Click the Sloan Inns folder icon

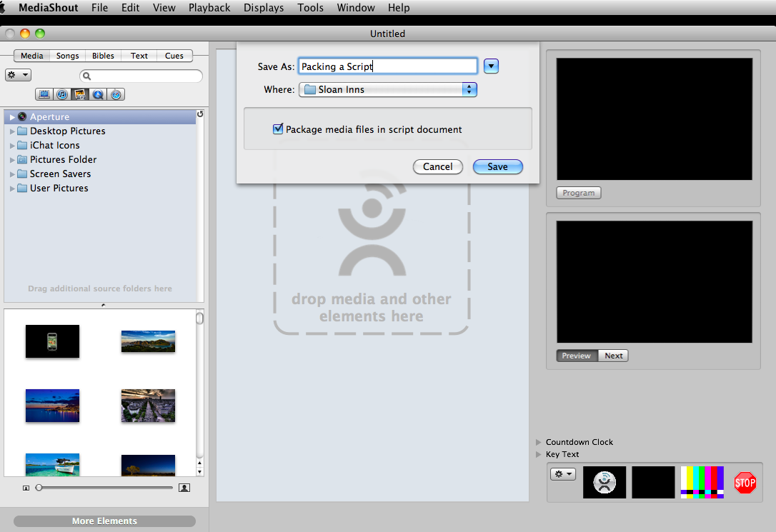[310, 89]
